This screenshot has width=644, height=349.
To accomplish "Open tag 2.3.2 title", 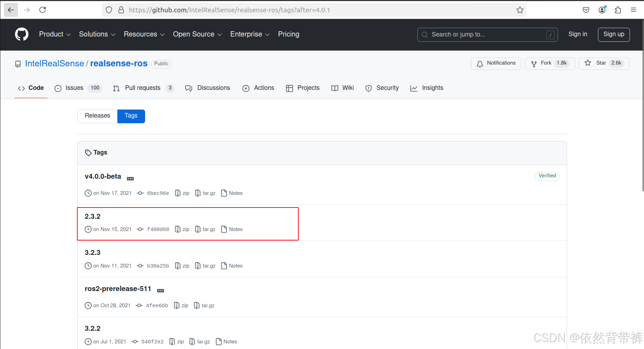I will [x=92, y=217].
